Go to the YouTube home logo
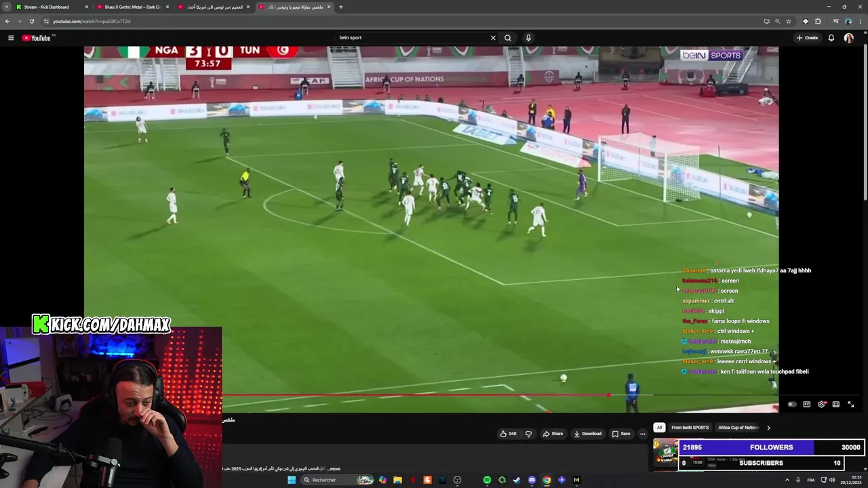Viewport: 868px width, 488px height. point(37,38)
